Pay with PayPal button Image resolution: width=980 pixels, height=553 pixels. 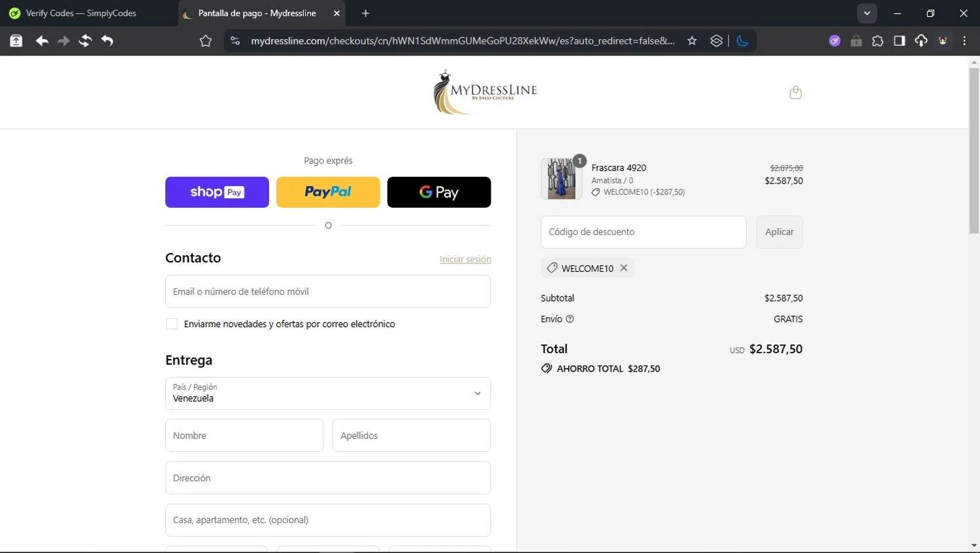[328, 192]
